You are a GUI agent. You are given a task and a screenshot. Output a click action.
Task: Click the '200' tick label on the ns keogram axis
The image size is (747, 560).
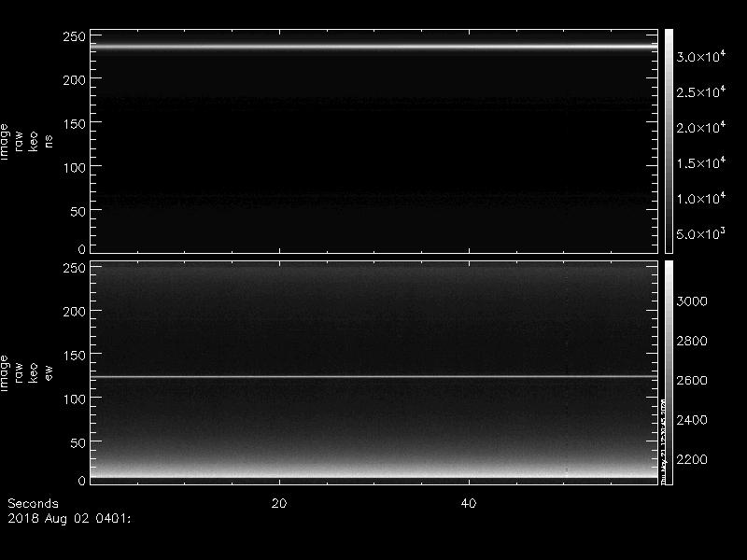pyautogui.click(x=75, y=80)
